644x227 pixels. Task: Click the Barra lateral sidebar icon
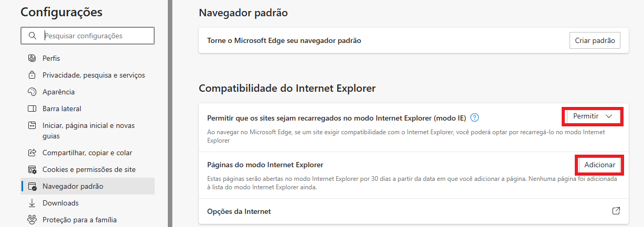32,109
